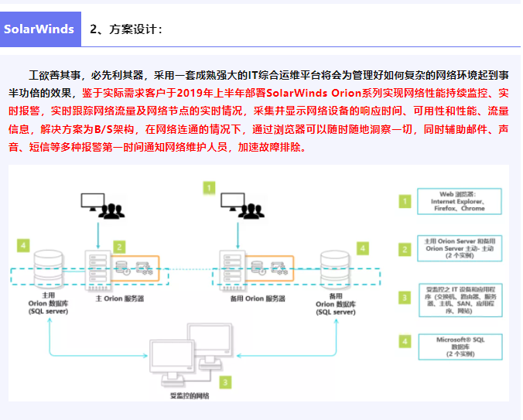
Task: Click the green 3 badge beside the IT devices legend
Action: click(405, 298)
